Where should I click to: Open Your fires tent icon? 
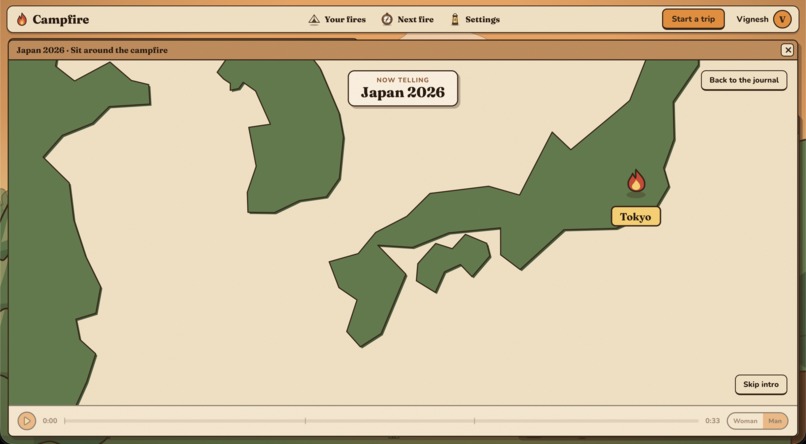pyautogui.click(x=314, y=20)
